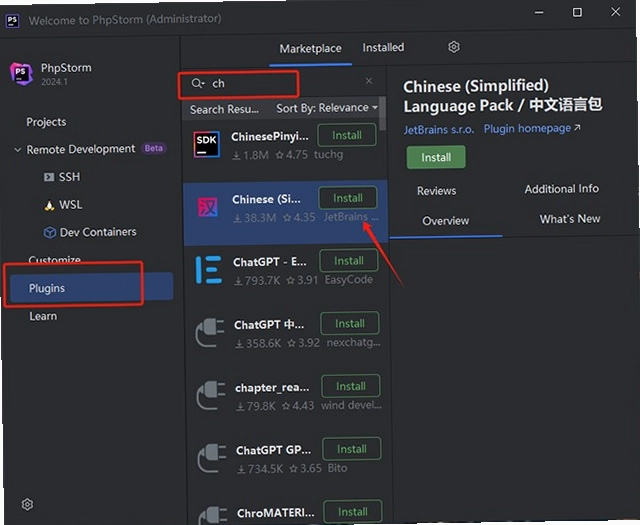Click the chapter_reader plugin plug icon
640x525 pixels.
(211, 396)
